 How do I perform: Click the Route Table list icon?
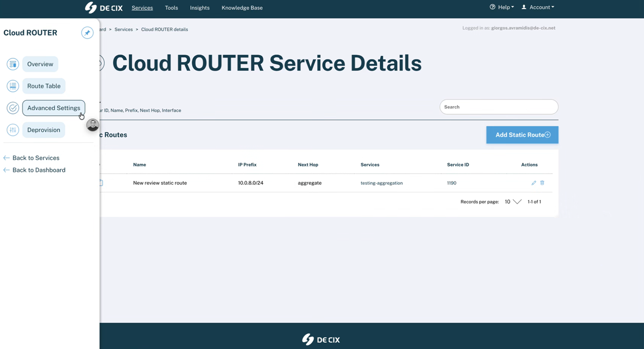[x=13, y=86]
